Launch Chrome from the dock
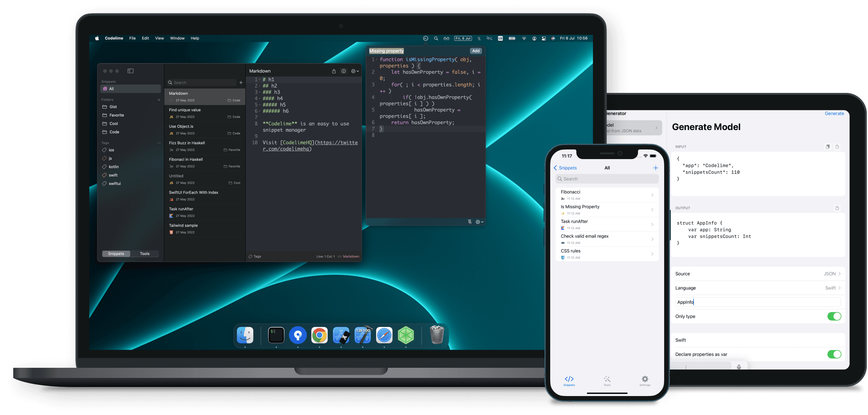 (319, 335)
